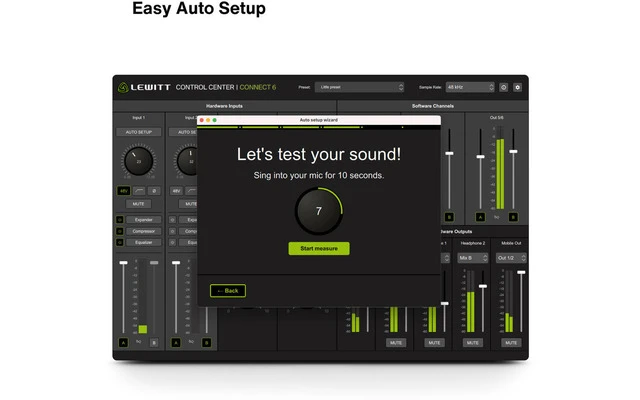
Task: Click Input 2 A/B link icon
Action: click(191, 342)
